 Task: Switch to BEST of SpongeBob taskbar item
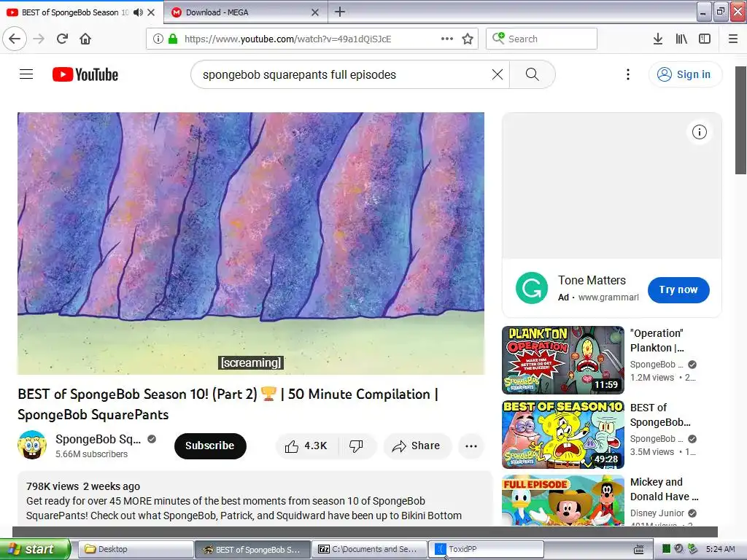tap(252, 549)
